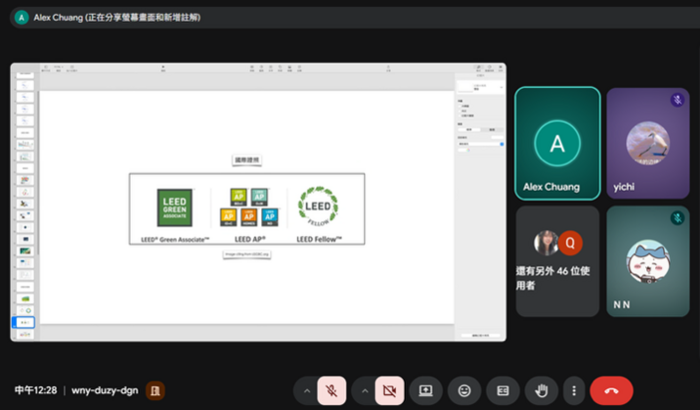The height and width of the screenshot is (410, 700).
Task: Click the time 中午12:28
Action: (36, 390)
